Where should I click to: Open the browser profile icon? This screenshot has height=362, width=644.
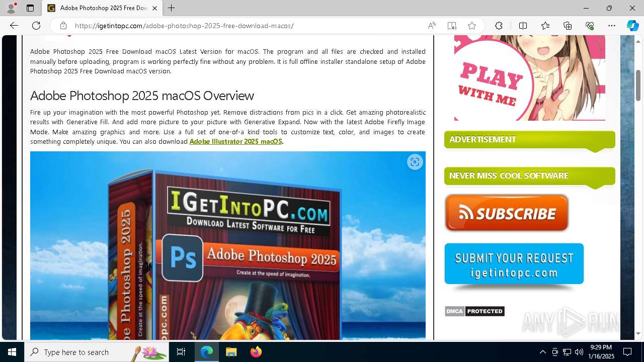(x=11, y=8)
